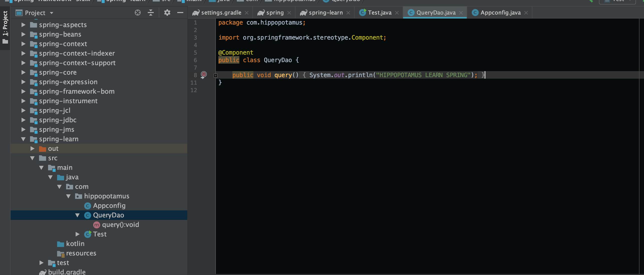Screen dimensions: 644x275
Task: Open the Project view dropdown
Action: click(52, 13)
